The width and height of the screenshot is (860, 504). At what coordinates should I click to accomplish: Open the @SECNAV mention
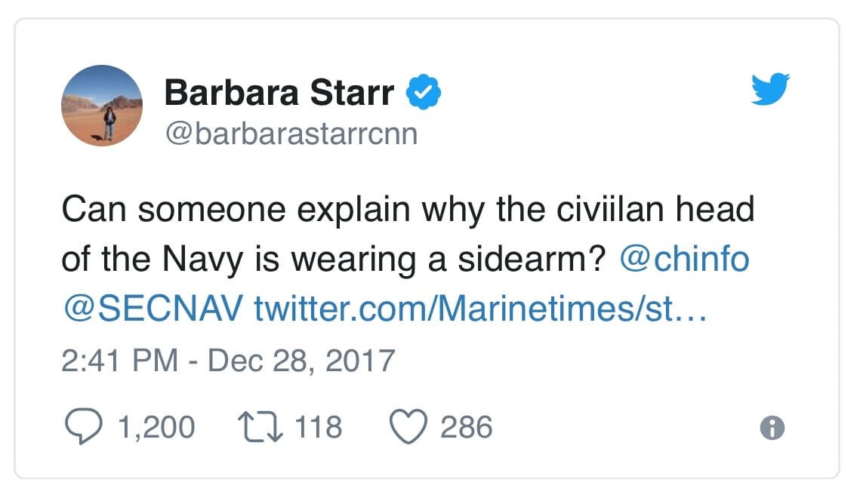pyautogui.click(x=153, y=309)
